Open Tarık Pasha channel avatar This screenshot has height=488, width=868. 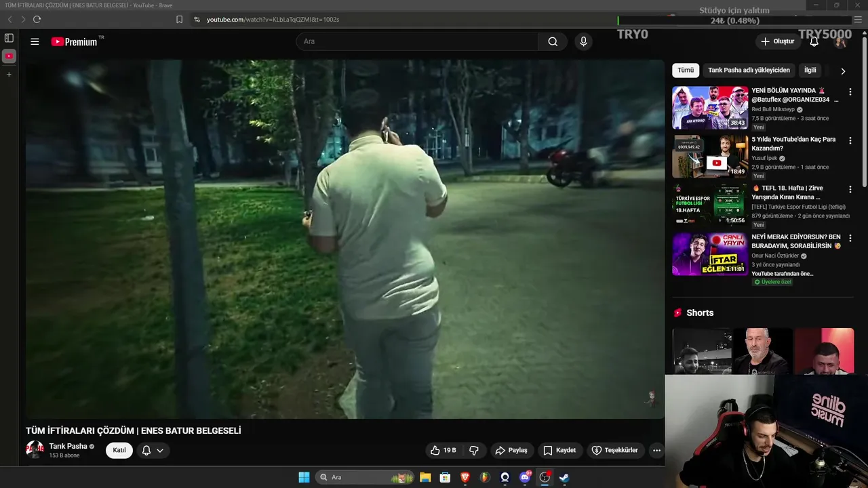click(x=35, y=449)
